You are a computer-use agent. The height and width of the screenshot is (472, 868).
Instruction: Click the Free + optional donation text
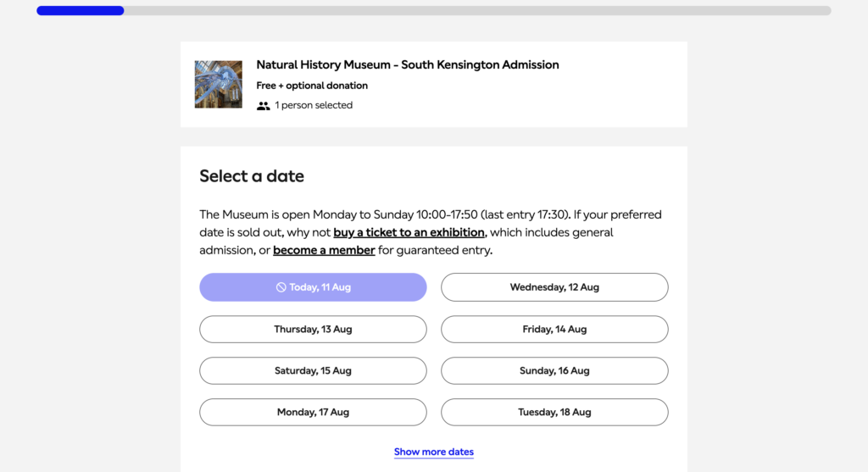pos(312,86)
